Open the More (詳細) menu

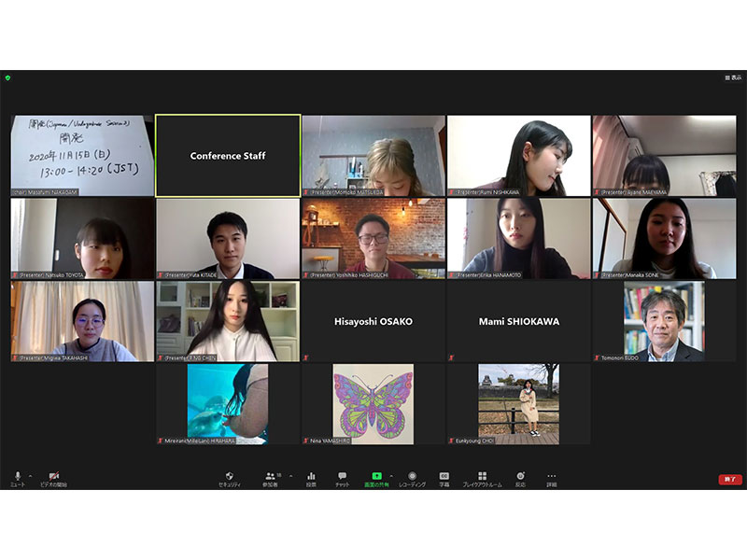(552, 478)
